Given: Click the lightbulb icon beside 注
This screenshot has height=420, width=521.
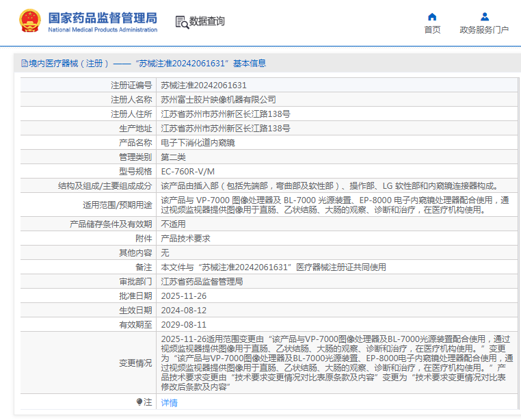Looking at the screenshot, I should pyautogui.click(x=139, y=402).
